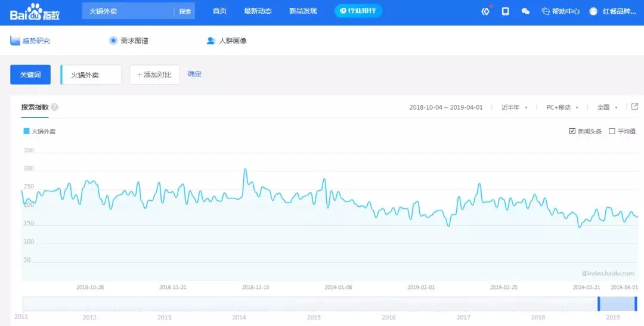644x326 pixels.
Task: Click the 确定 confirm link
Action: click(194, 74)
